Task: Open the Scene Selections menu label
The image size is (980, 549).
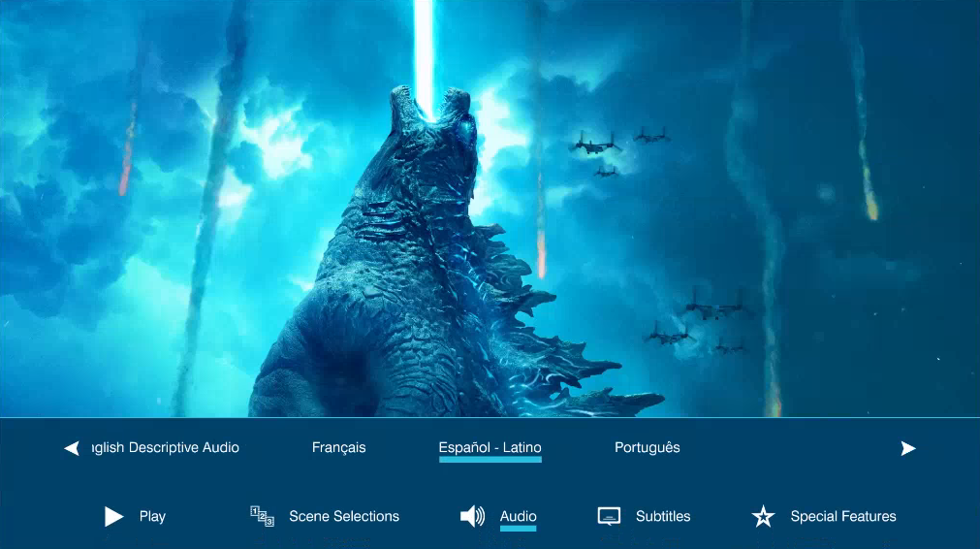Action: 344,516
